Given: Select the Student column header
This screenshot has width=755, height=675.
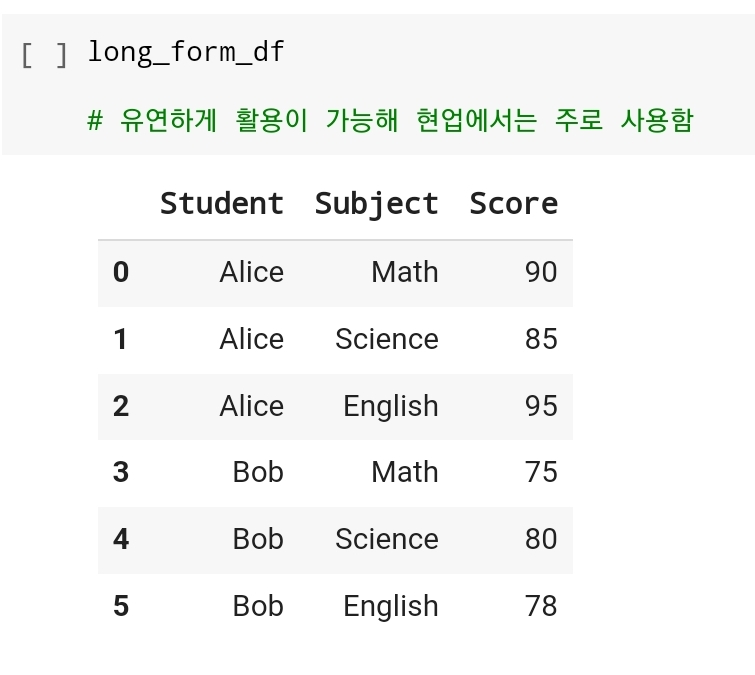Looking at the screenshot, I should point(222,203).
